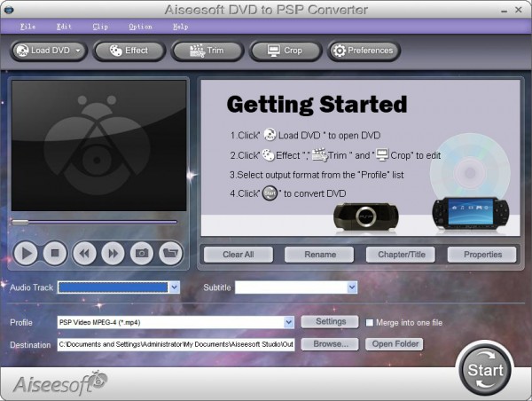
Task: Open the Trim tool
Action: (x=207, y=51)
